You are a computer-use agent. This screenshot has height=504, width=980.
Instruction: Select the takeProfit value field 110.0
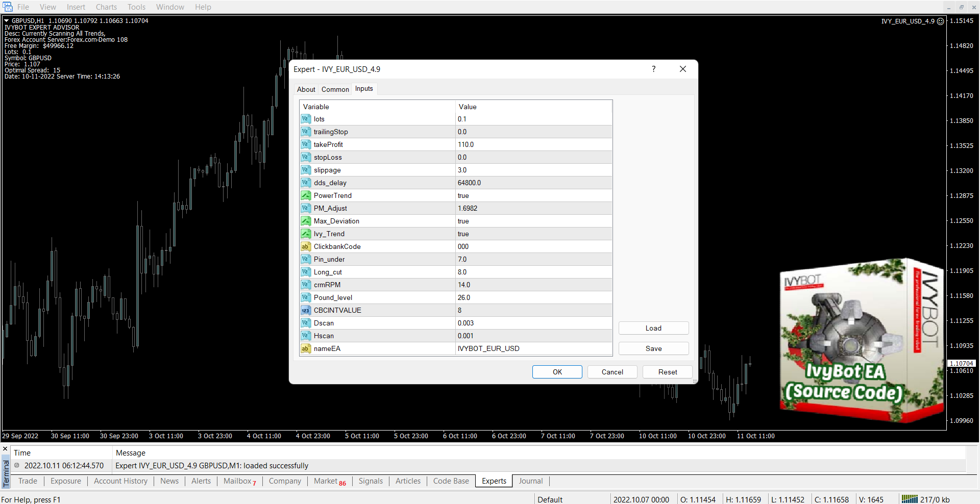[x=533, y=144]
